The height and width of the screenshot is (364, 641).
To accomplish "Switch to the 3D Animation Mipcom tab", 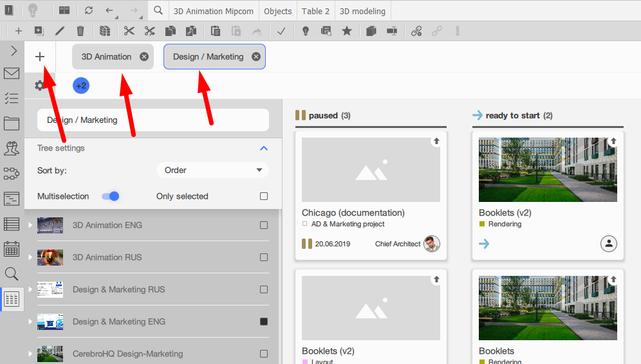I will (x=214, y=12).
